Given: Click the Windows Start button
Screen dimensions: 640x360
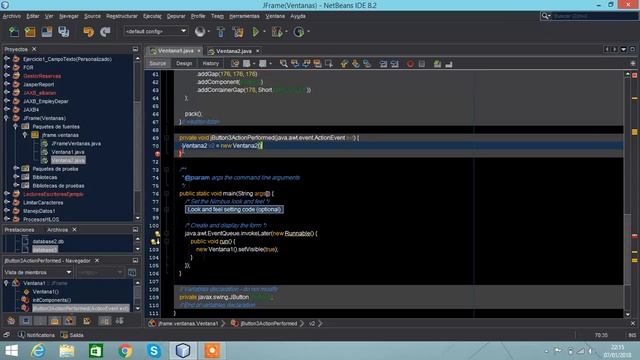Looking at the screenshot, I should point(11,351).
